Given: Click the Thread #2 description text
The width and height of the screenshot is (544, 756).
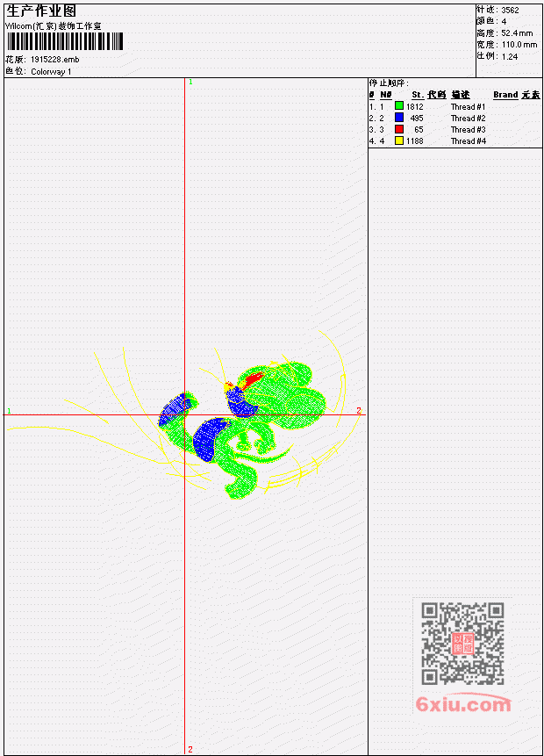Looking at the screenshot, I should (x=469, y=119).
